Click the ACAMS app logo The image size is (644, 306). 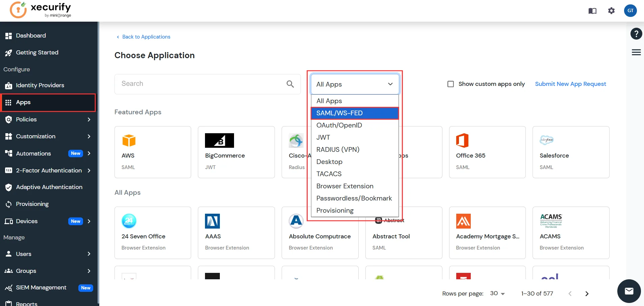click(x=551, y=221)
